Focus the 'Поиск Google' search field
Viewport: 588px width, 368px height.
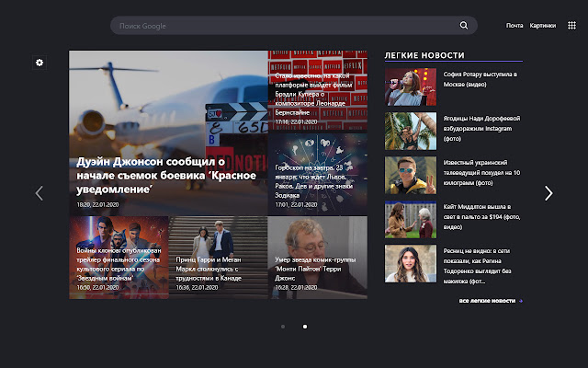click(294, 26)
